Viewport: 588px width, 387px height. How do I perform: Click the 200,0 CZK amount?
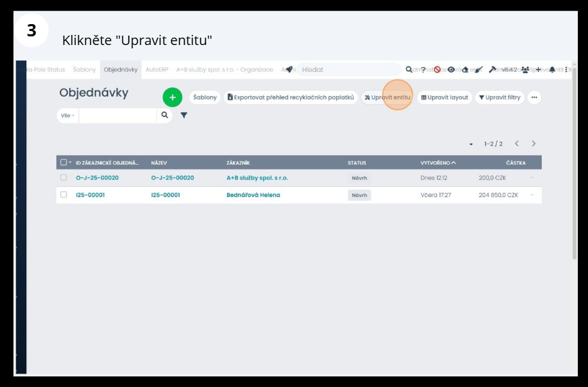point(493,177)
